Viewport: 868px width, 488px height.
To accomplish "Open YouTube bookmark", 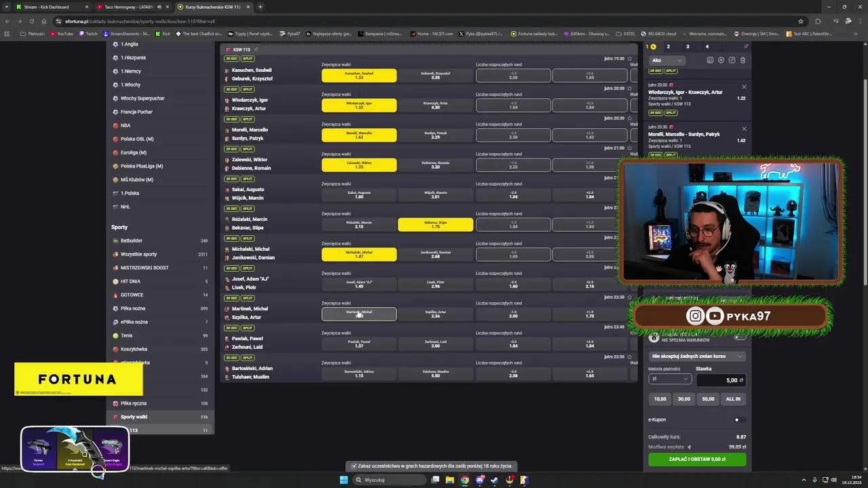I will pyautogui.click(x=61, y=33).
